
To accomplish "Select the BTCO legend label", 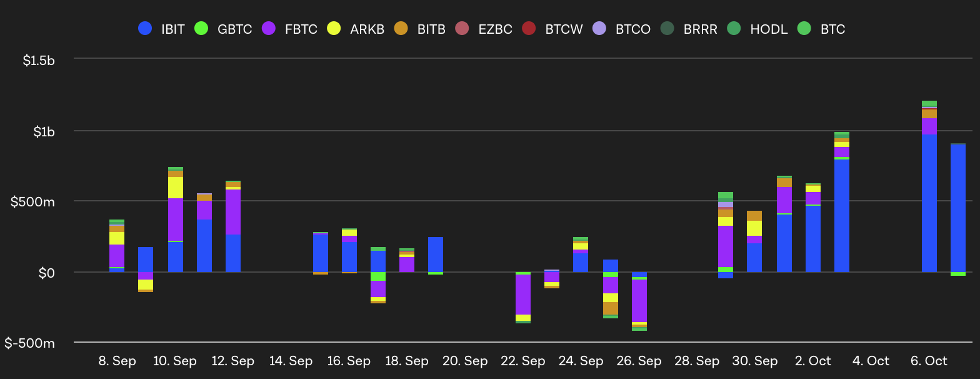I will click(632, 29).
